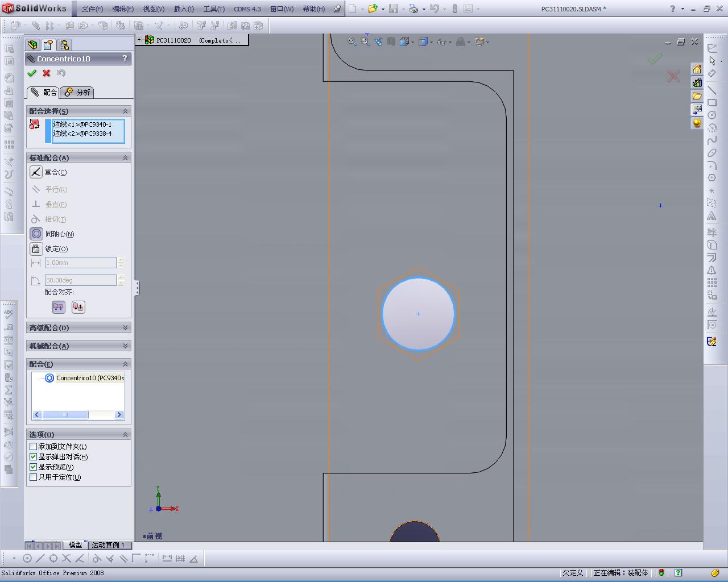Click the traffic-light rebuild status icon in the status bar
This screenshot has height=582, width=728.
tap(661, 573)
